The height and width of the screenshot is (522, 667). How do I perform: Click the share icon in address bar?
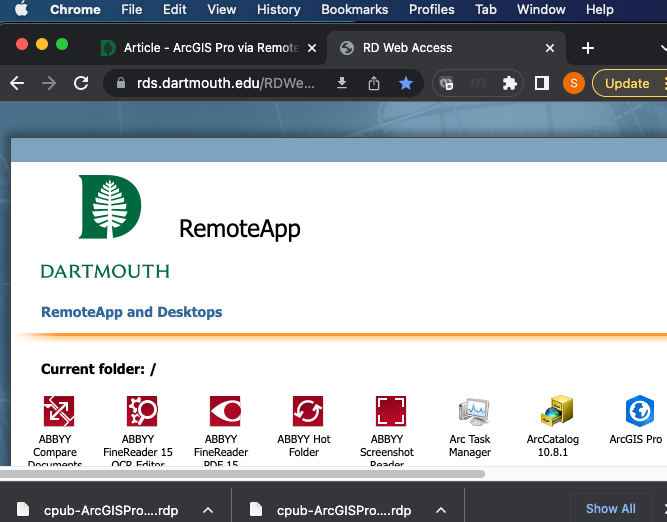(374, 83)
